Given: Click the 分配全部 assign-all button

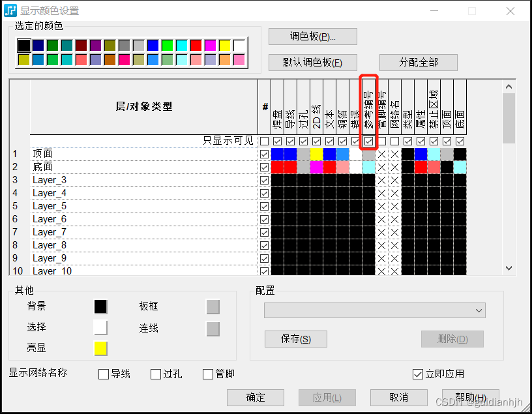Looking at the screenshot, I should pyautogui.click(x=418, y=63).
